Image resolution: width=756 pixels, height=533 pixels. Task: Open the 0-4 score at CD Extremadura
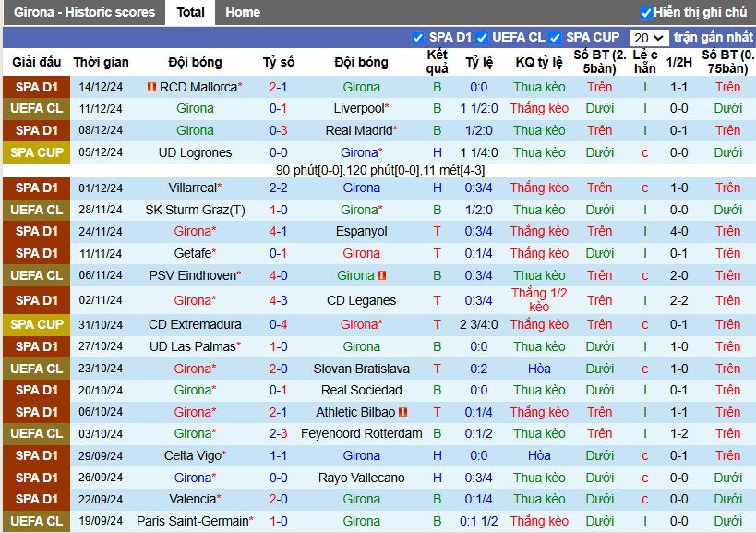(278, 324)
